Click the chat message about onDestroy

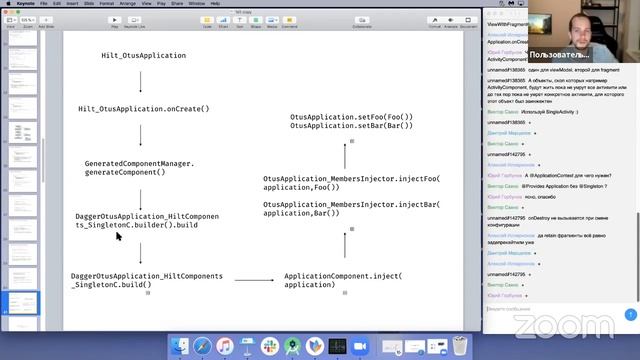click(x=548, y=222)
